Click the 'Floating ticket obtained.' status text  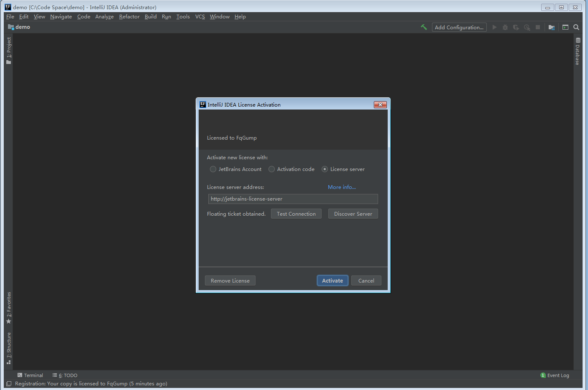coord(236,214)
